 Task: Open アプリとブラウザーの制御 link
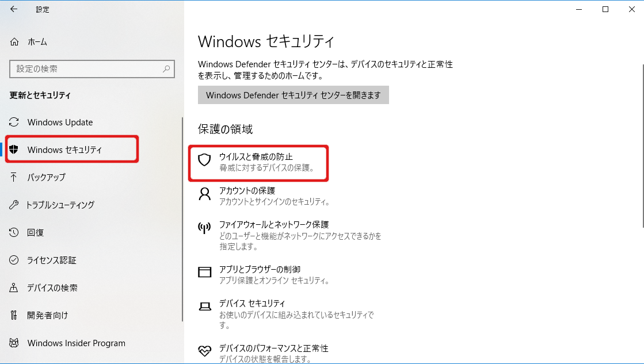click(260, 269)
